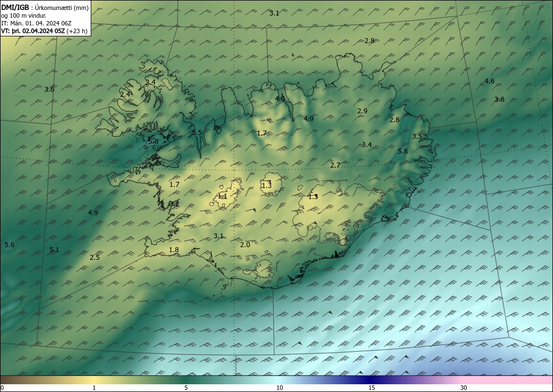
Task: Click the 'DMI/IGB : Úrkomumætti (mm)' title text
Action: (x=45, y=8)
